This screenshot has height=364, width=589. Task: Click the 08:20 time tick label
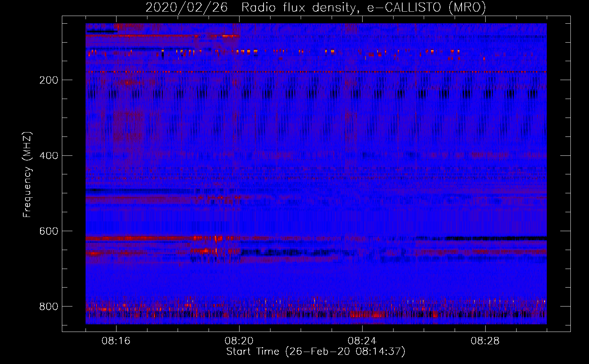tap(239, 341)
